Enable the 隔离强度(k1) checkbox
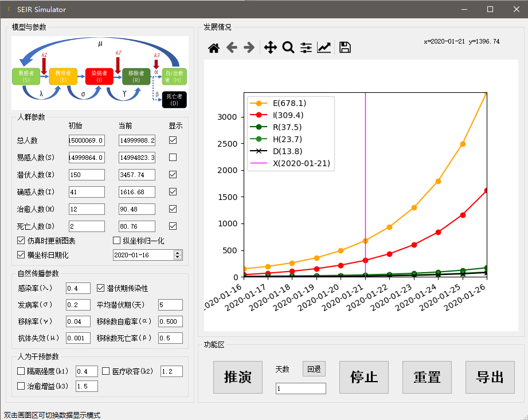 21,371
